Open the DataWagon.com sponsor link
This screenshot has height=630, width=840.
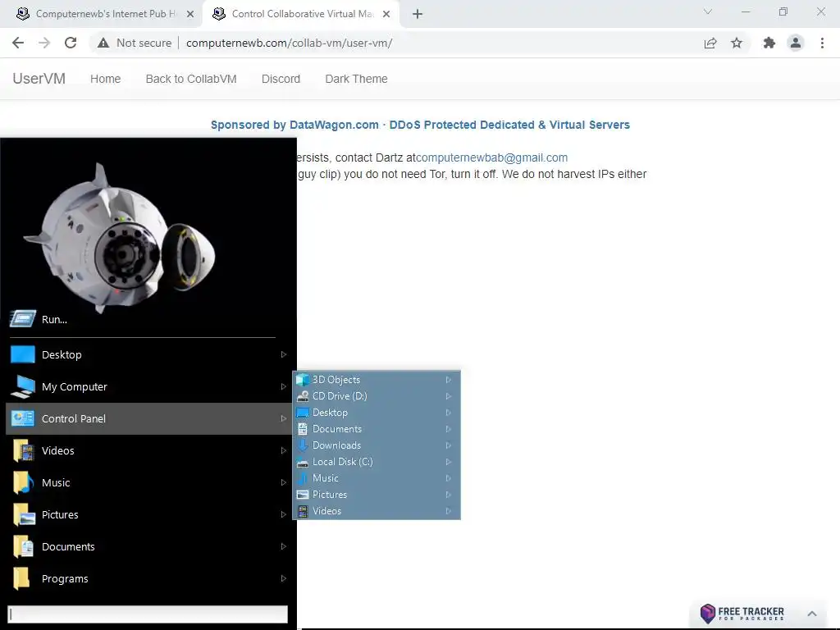coord(420,125)
